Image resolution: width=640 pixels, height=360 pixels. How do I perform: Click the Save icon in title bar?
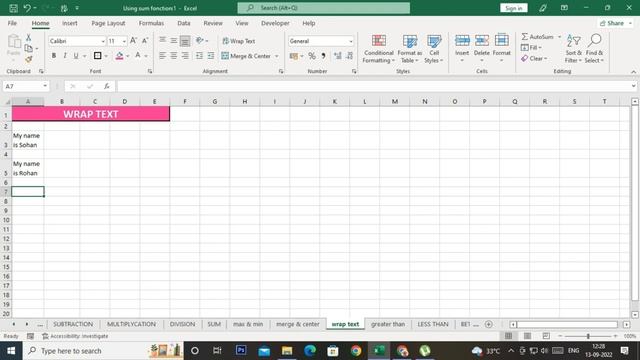pyautogui.click(x=13, y=8)
